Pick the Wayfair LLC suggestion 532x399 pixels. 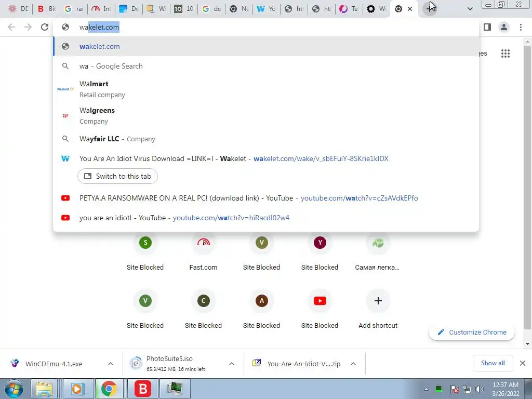pos(266,139)
